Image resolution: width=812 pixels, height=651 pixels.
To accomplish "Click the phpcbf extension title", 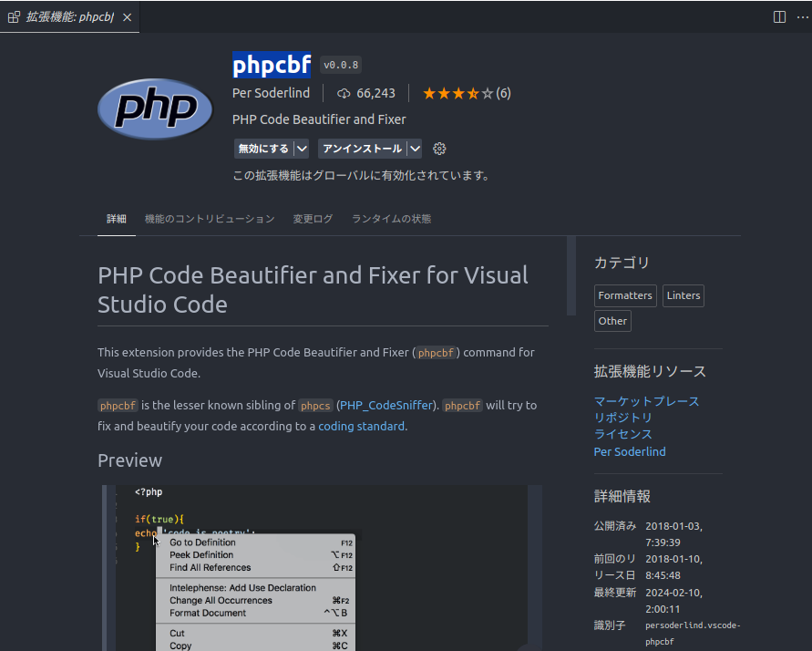I will (272, 65).
